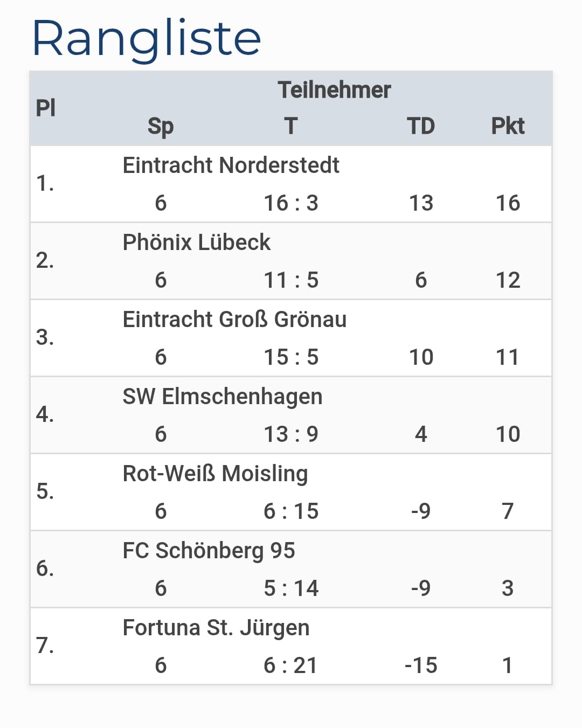Select Eintracht Groß Grönau team name

234,320
